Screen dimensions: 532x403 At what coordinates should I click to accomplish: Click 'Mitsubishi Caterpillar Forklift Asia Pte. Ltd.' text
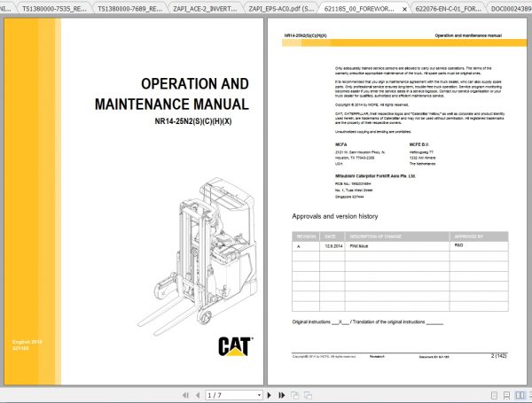click(375, 176)
